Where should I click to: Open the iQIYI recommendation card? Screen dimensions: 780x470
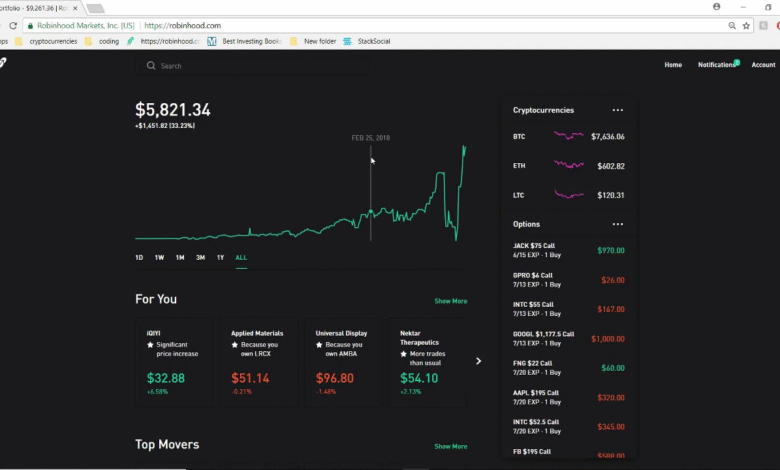click(174, 362)
